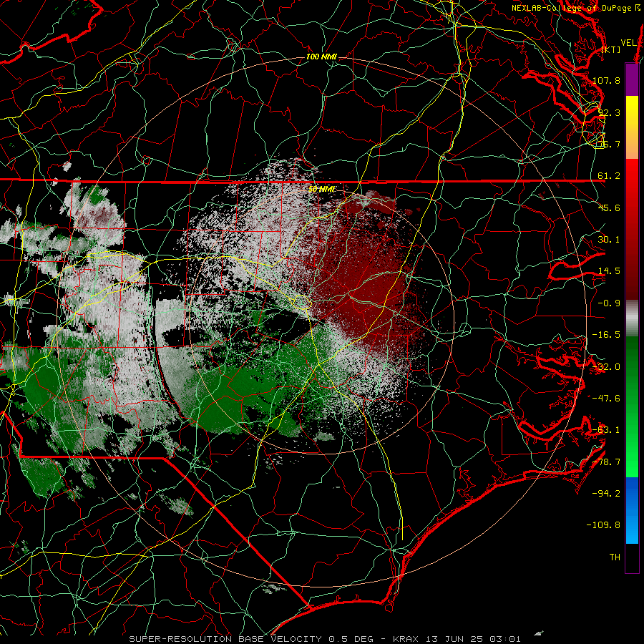
Task: Click the -94.2 velocity scale value
Action: 606,494
